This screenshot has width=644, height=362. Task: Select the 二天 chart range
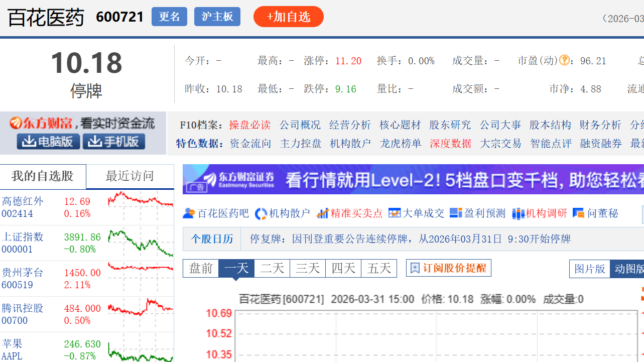tap(272, 268)
